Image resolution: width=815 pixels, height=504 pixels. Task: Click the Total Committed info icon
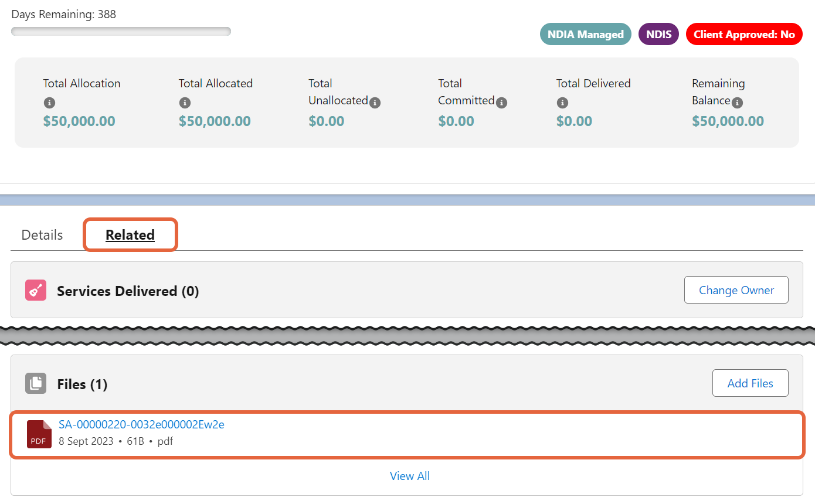click(501, 103)
